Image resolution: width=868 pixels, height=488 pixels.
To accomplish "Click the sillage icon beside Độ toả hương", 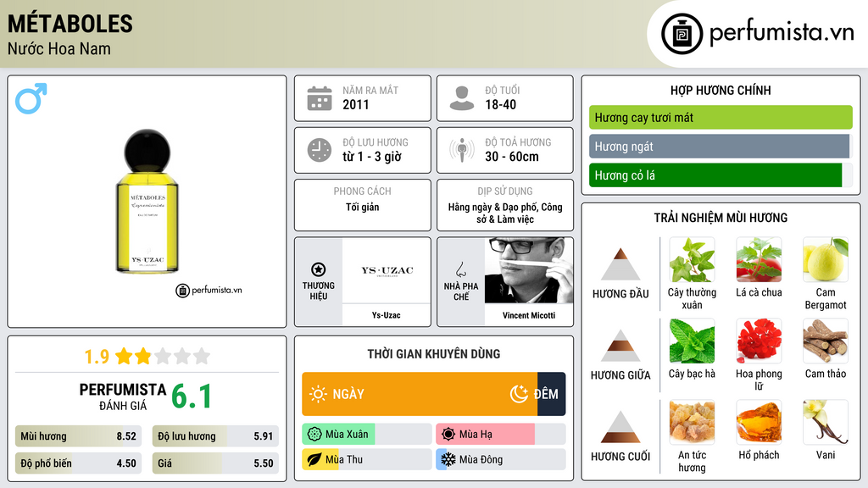I will 462,150.
